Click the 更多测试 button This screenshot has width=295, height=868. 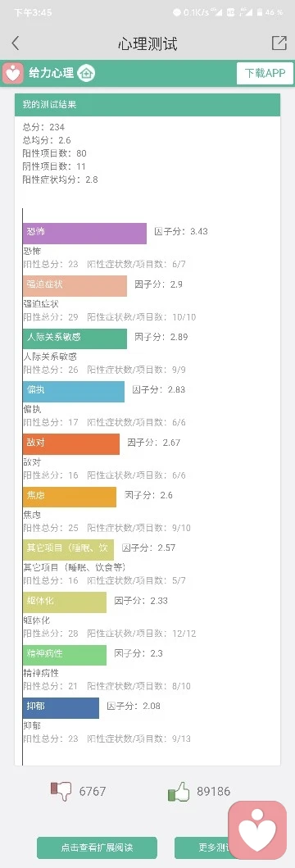click(x=202, y=848)
